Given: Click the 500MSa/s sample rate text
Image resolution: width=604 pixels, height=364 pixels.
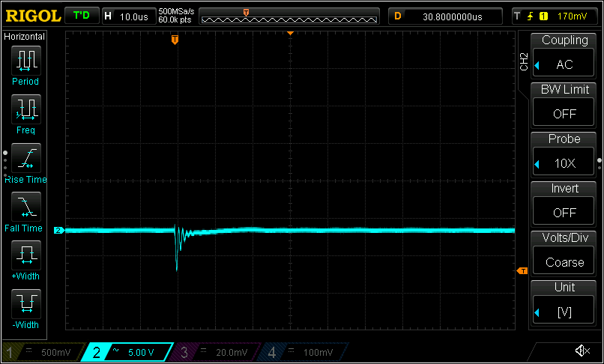Looking at the screenshot, I should click(176, 12).
